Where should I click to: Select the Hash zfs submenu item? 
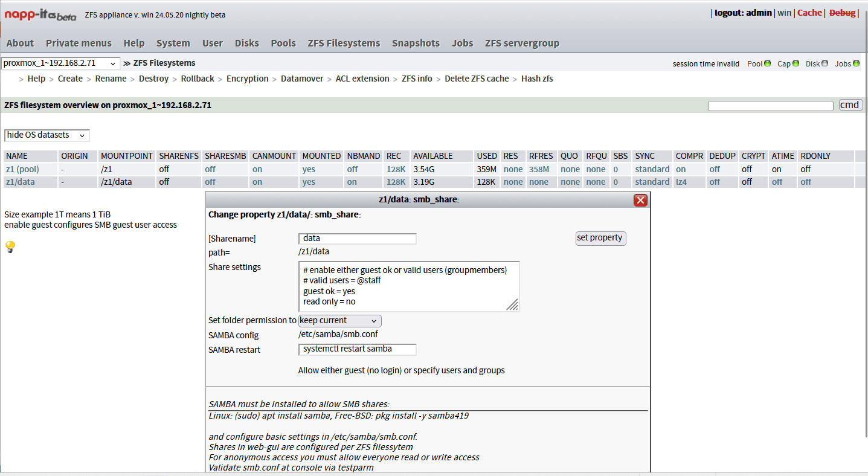(537, 79)
